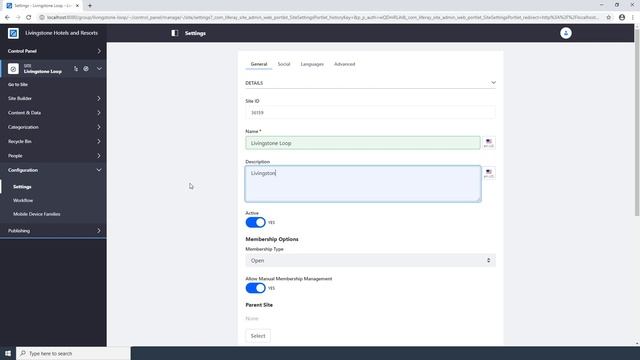Close the Settings browser tab
The height and width of the screenshot is (360, 640).
pos(77,6)
